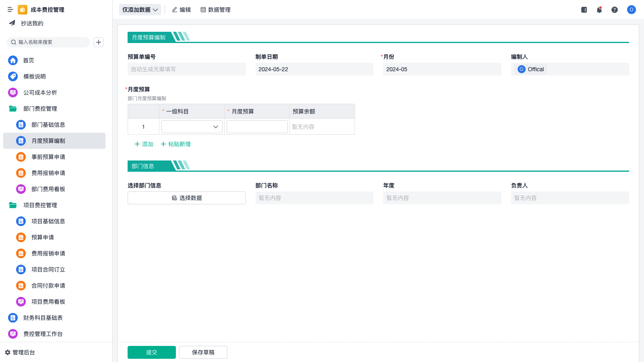Collapse the 部门费控管理 folder
This screenshot has height=362, width=644.
pyautogui.click(x=54, y=109)
